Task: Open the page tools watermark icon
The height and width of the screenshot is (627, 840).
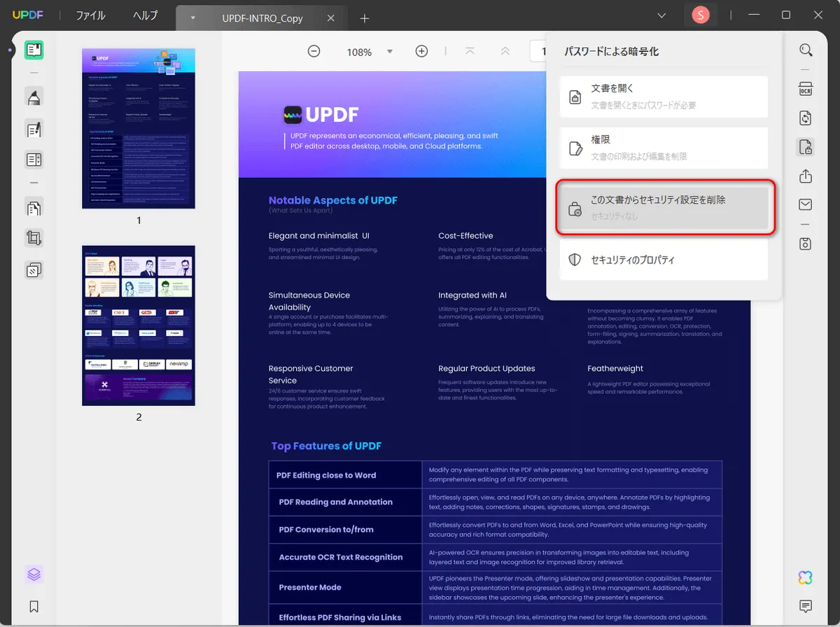Action: pos(34,269)
